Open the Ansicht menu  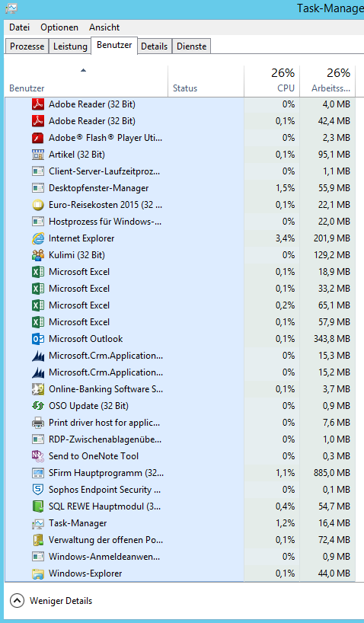pyautogui.click(x=104, y=27)
